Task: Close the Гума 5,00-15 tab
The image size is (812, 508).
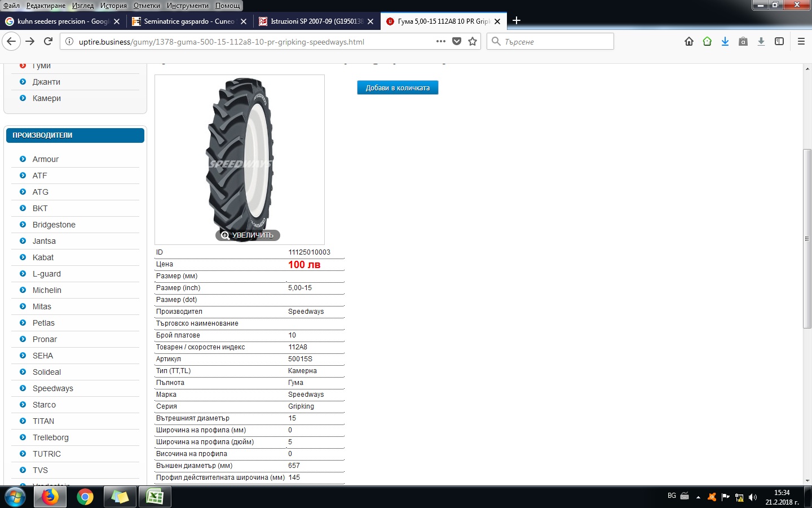Action: (497, 21)
